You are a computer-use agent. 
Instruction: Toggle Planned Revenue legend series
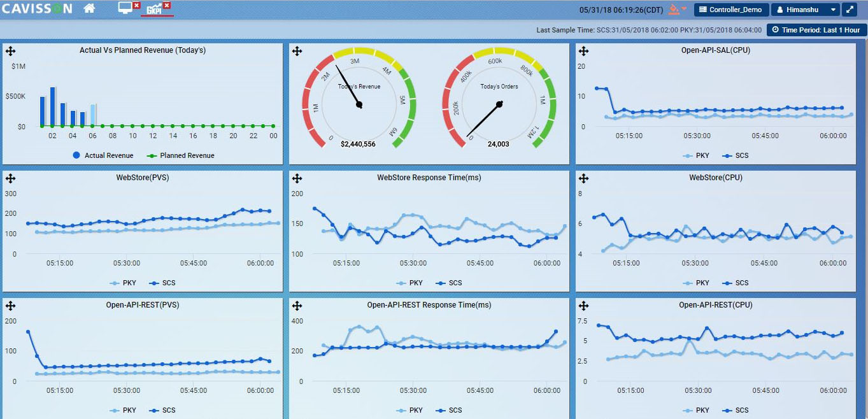180,155
